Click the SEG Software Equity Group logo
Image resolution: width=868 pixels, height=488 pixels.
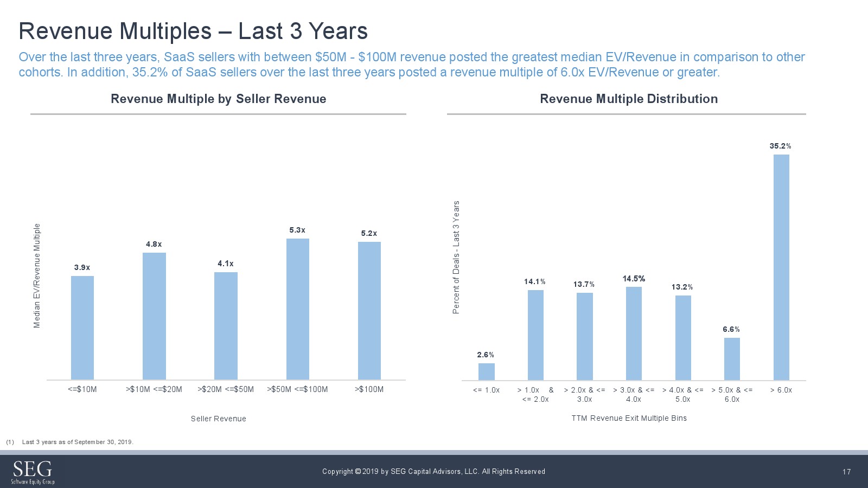[x=33, y=472]
